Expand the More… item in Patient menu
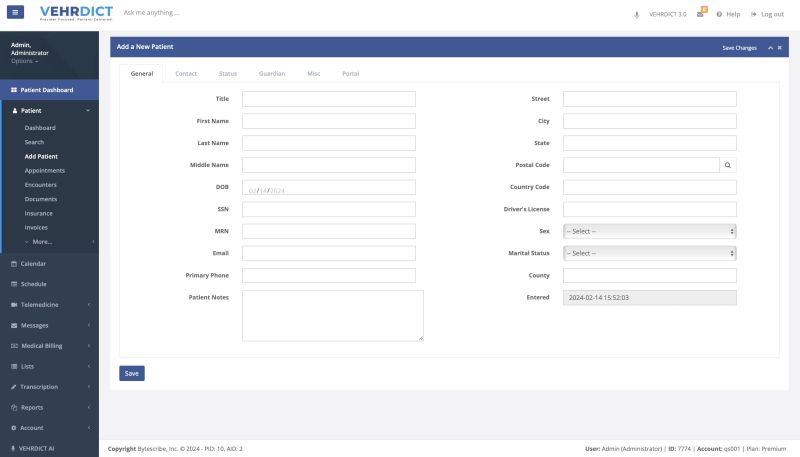This screenshot has width=800, height=457. [41, 242]
